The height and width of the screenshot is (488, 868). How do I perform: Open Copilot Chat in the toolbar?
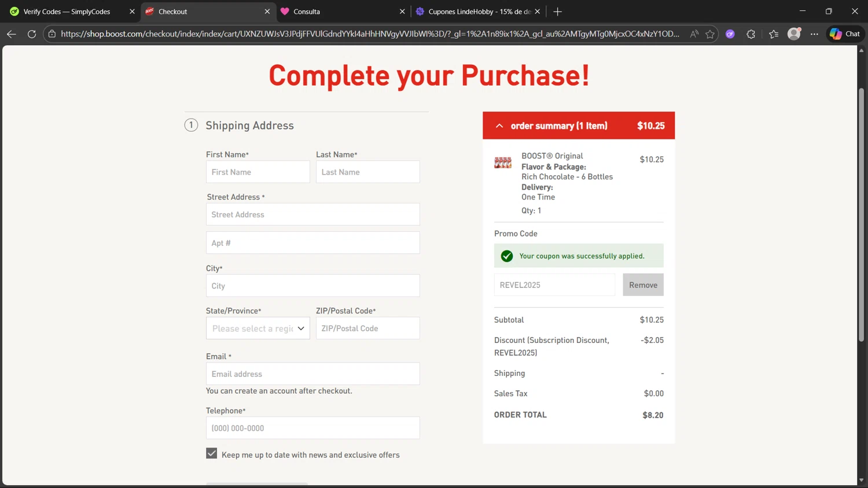coord(845,34)
